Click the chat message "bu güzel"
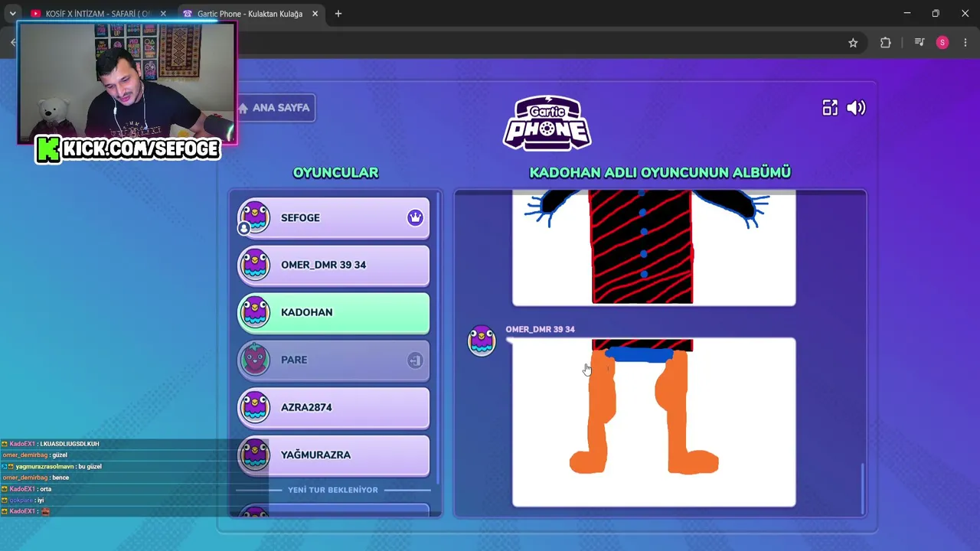980x551 pixels. (x=90, y=466)
